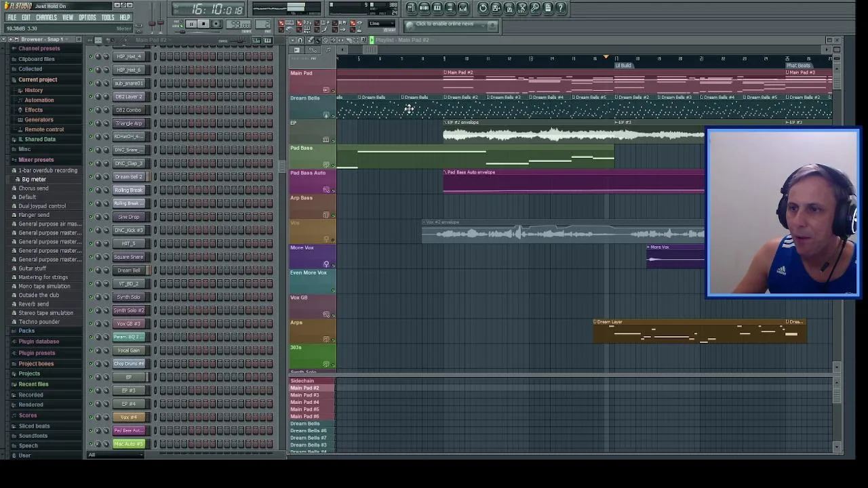Viewport: 868px width, 488px height.
Task: Open the Playlist view shortcut icon
Action: (412, 8)
